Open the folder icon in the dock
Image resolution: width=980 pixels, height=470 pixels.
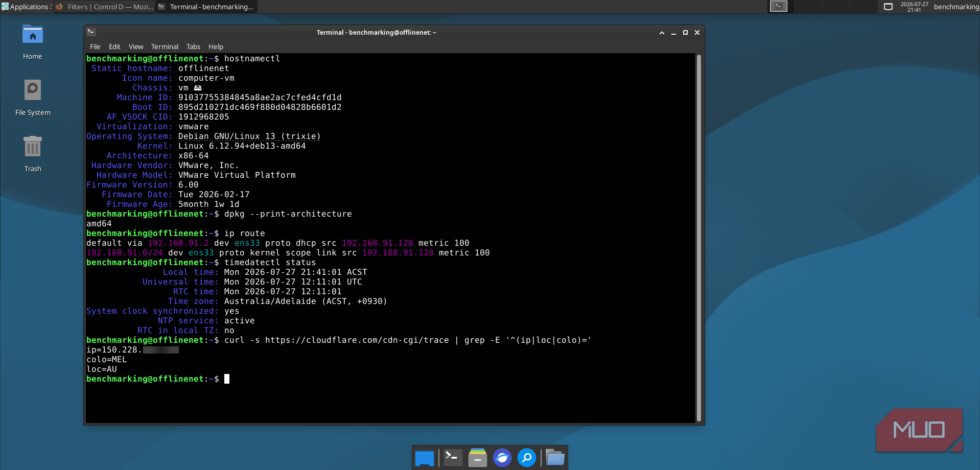pyautogui.click(x=555, y=458)
